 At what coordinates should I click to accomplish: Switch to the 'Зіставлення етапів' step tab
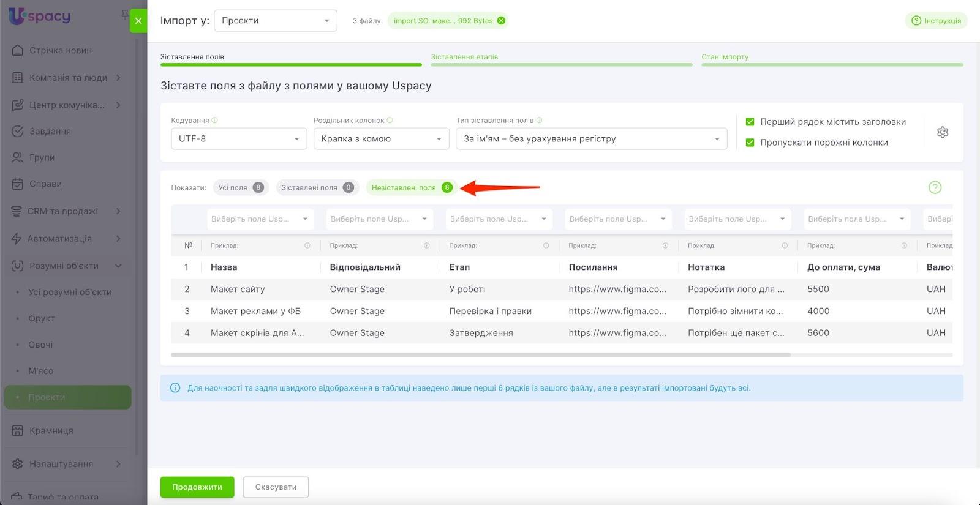point(464,57)
